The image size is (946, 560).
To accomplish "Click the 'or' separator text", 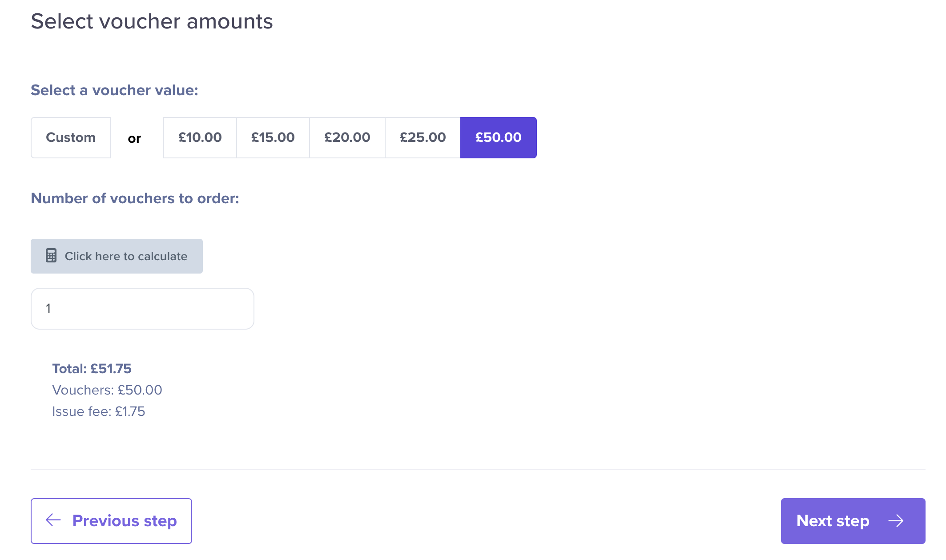I will point(134,139).
